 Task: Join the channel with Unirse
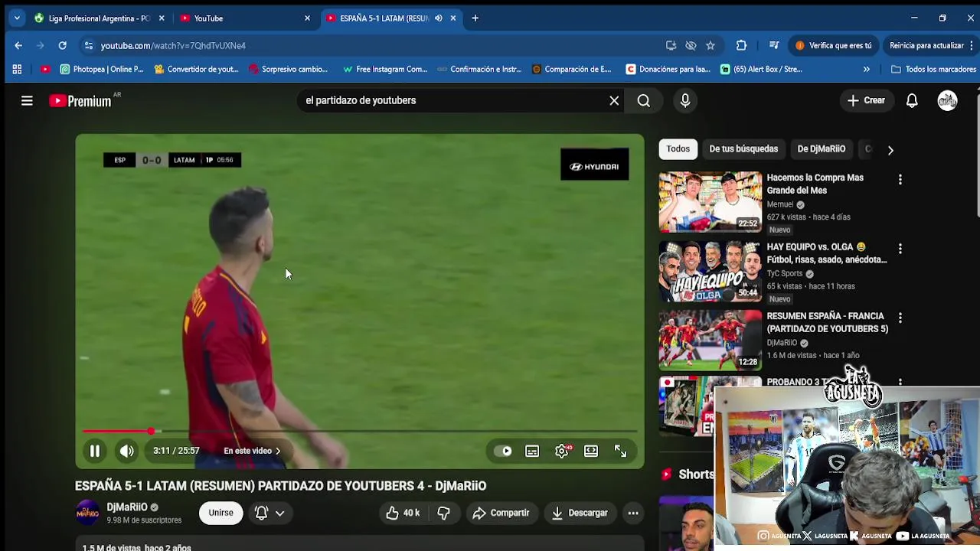coord(220,513)
